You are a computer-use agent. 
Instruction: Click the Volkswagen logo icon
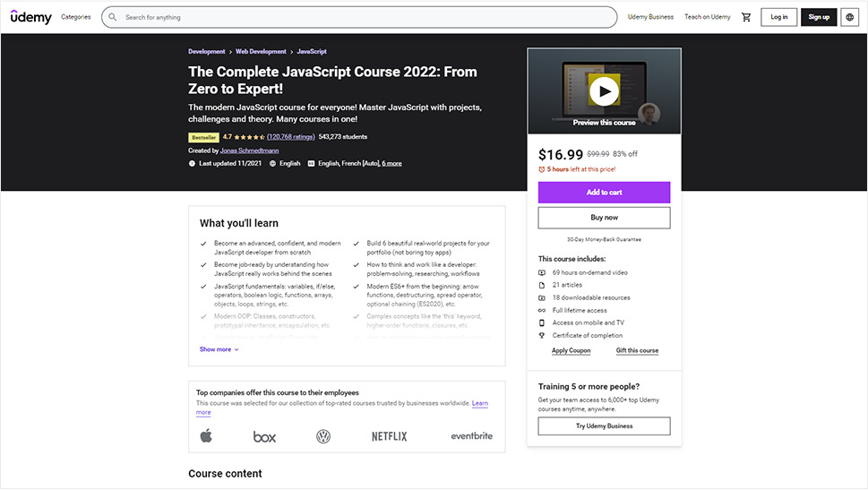click(323, 436)
